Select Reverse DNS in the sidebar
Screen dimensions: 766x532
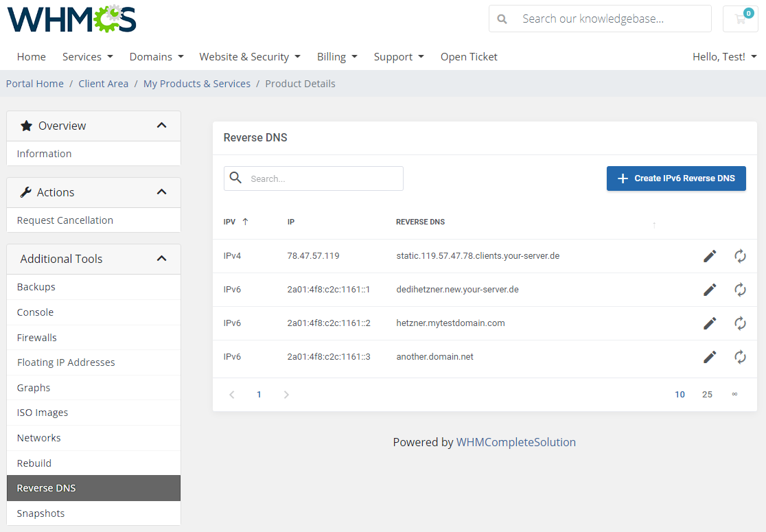[94, 488]
